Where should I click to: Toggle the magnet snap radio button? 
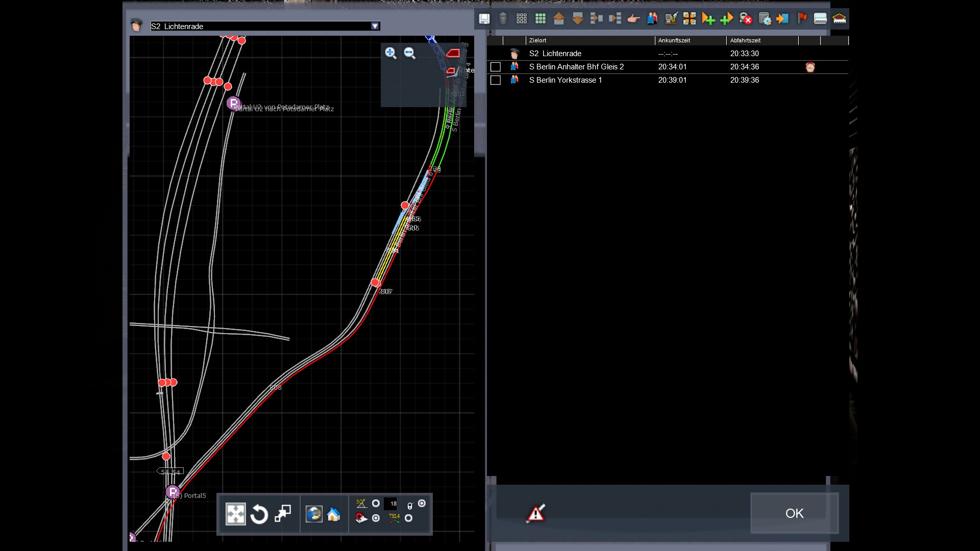(376, 518)
